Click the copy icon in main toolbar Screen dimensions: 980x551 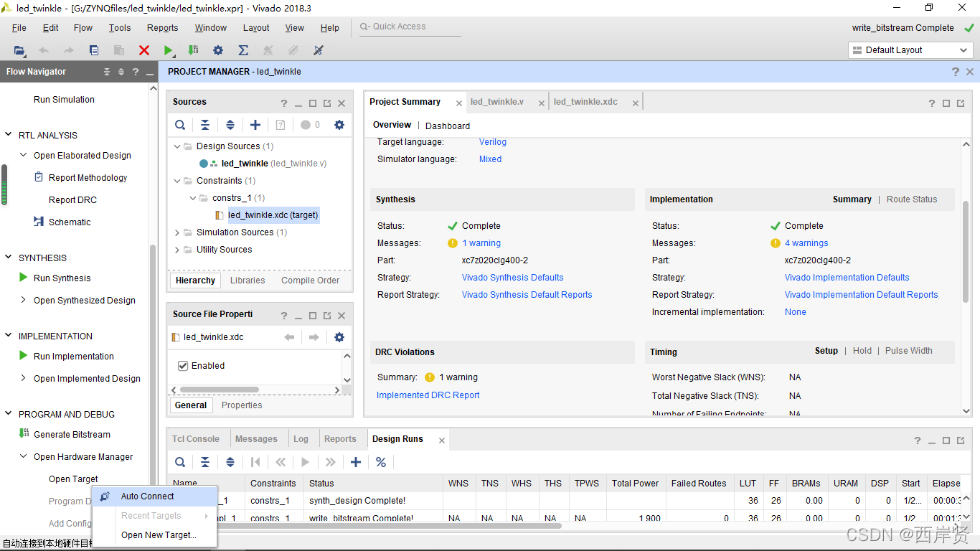pyautogui.click(x=94, y=50)
